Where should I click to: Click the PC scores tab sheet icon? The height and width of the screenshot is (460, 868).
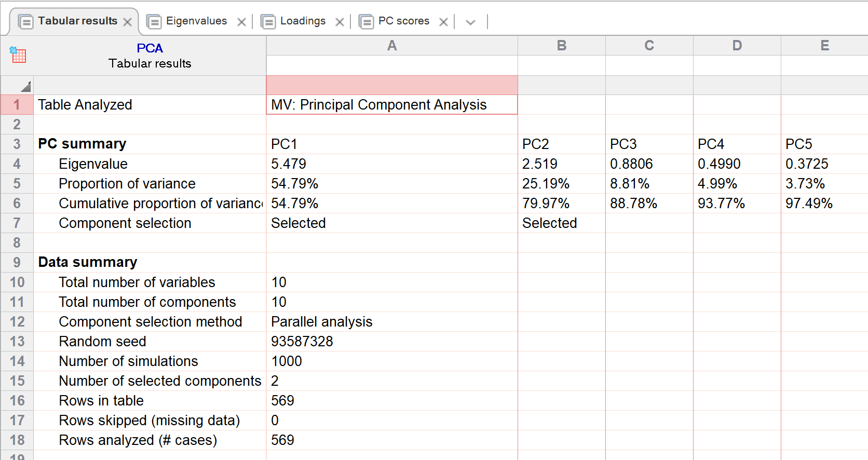(367, 22)
